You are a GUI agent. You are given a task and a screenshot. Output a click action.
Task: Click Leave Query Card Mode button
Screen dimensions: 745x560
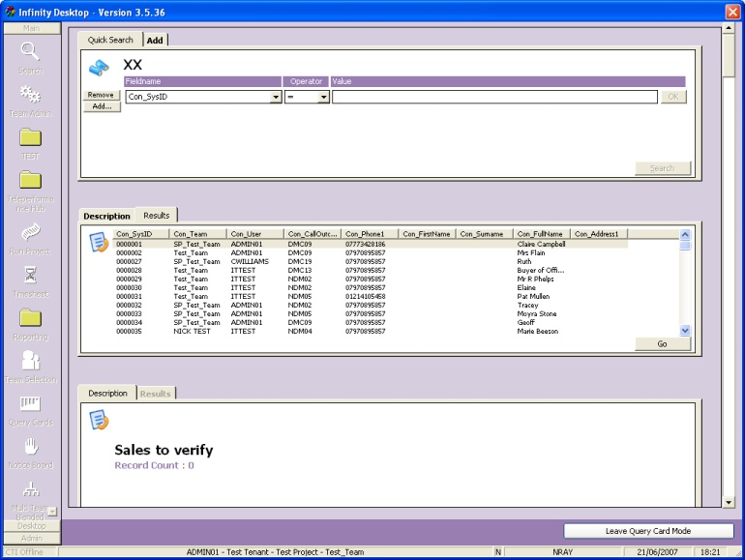coord(648,531)
